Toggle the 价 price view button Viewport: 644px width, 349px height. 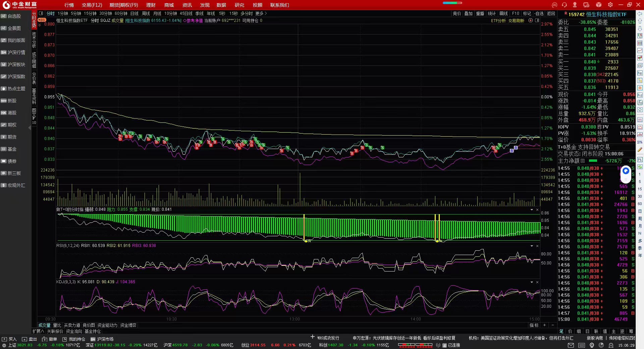[x=570, y=331]
